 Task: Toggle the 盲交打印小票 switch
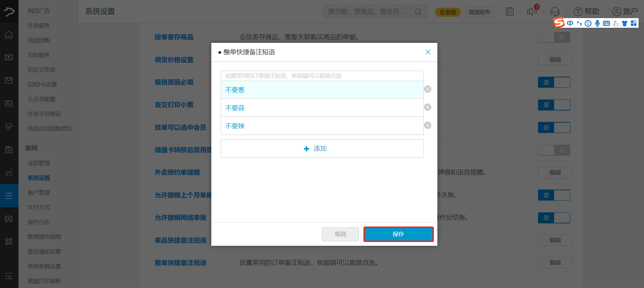[554, 105]
